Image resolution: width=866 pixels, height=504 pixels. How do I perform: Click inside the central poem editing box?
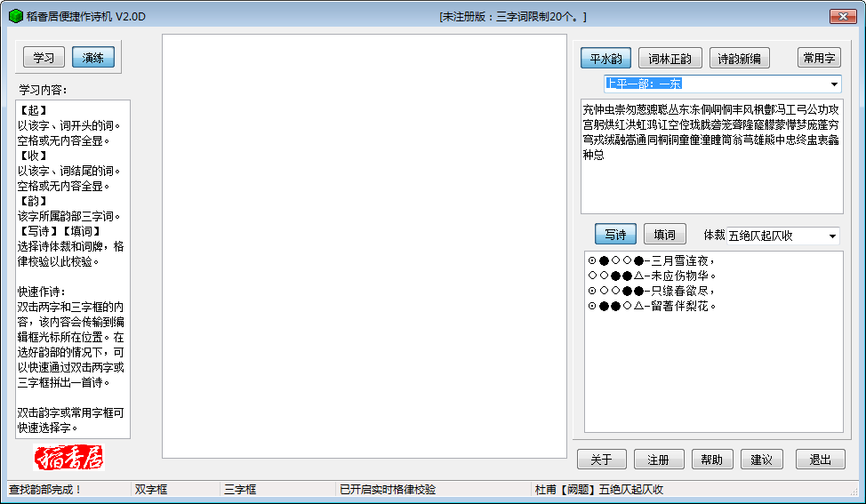click(365, 246)
